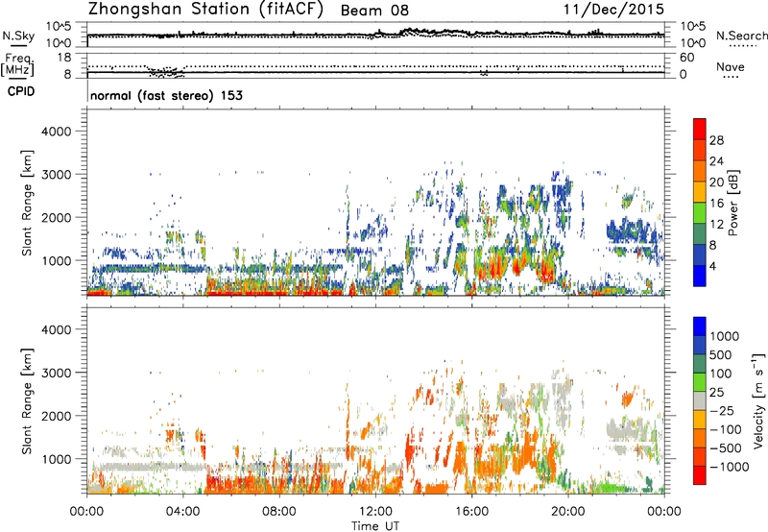The height and width of the screenshot is (532, 768).
Task: Click the 25 label on velocity colorbar
Action: [x=716, y=393]
